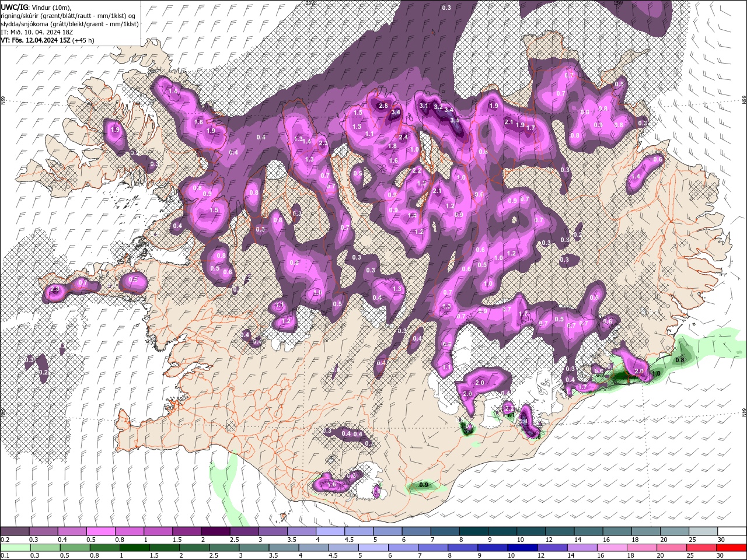Pick the light periwinkle swatch at 5 on rain scale
Image resolution: width=747 pixels, height=560 pixels.
coord(373,548)
